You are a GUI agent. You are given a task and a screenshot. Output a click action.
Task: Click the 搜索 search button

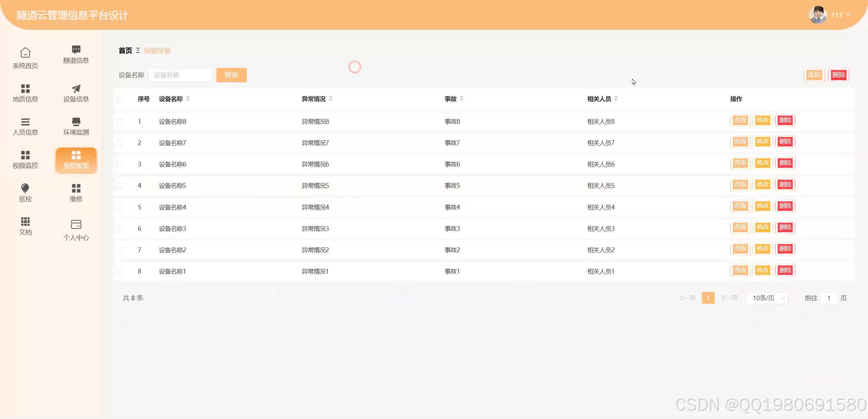[x=231, y=75]
